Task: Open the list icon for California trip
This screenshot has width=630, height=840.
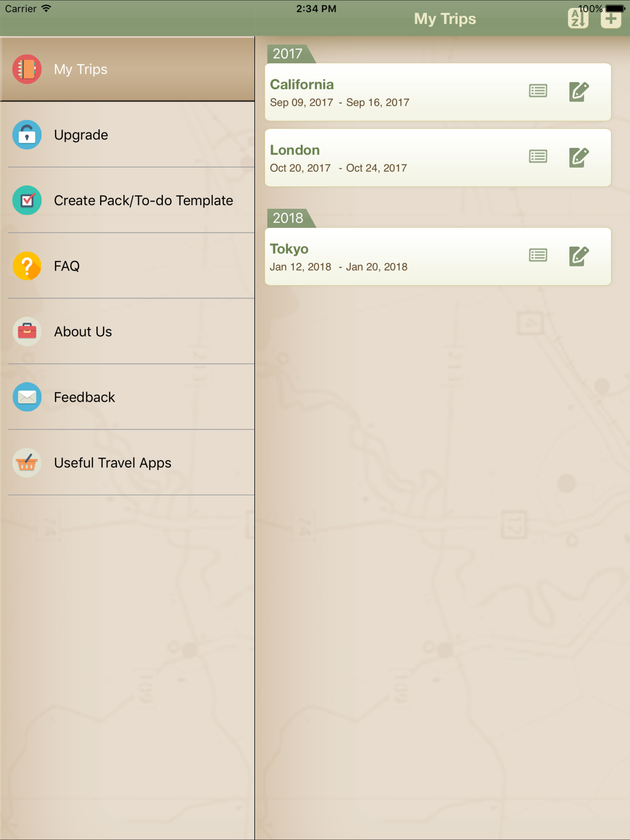Action: click(538, 91)
